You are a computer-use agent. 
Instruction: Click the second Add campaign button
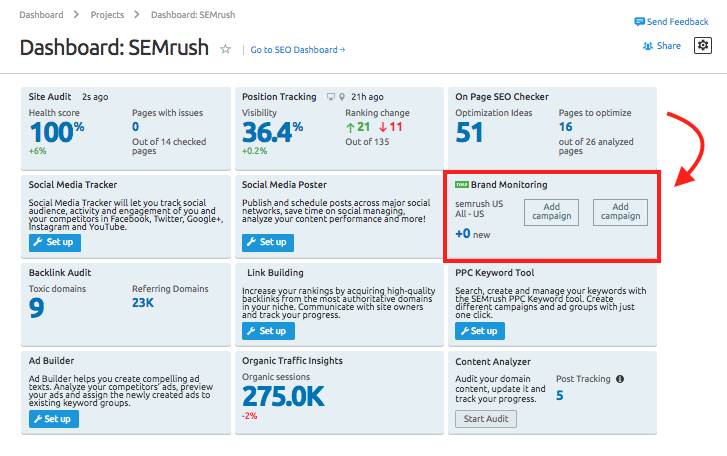620,212
